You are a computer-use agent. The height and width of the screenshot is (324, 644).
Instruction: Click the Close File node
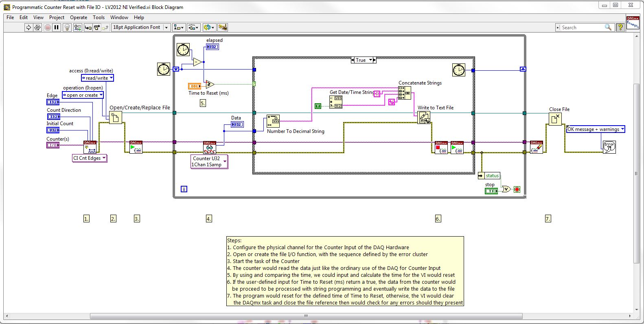(x=555, y=119)
